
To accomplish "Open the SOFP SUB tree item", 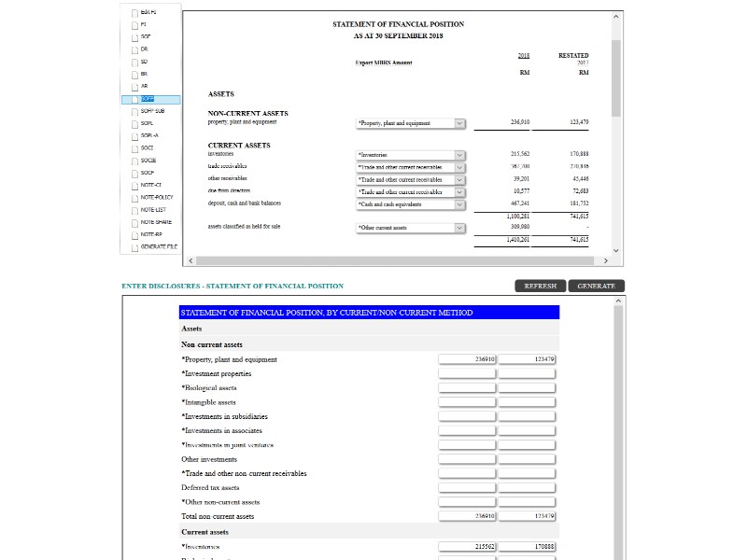I will click(152, 111).
